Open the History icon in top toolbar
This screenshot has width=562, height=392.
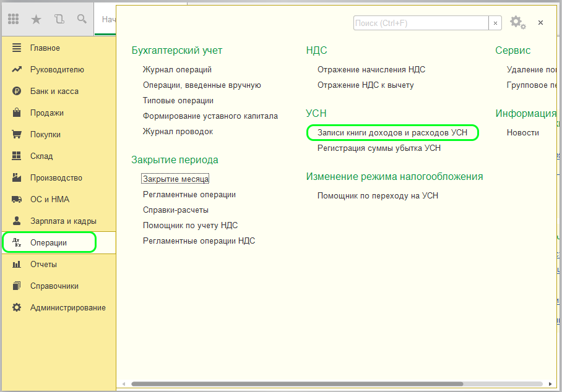point(59,19)
